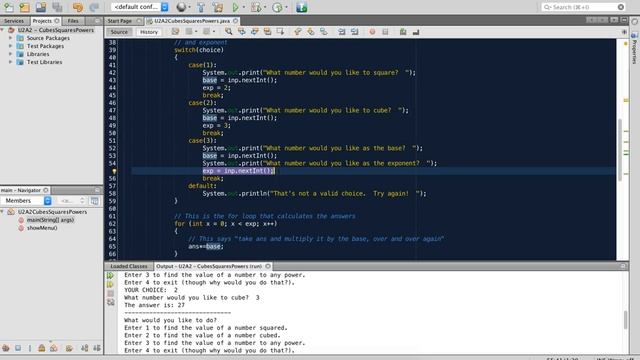Click the Search field at top right

tap(583, 7)
